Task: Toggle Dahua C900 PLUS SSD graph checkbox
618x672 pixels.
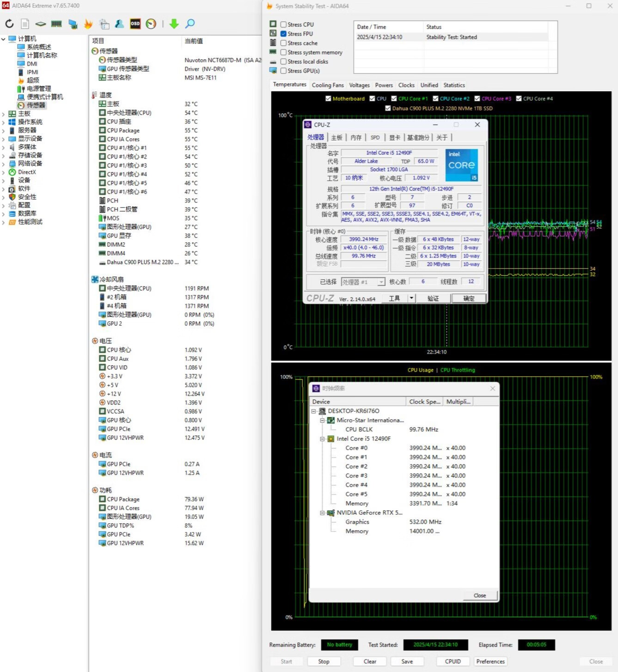Action: click(388, 108)
